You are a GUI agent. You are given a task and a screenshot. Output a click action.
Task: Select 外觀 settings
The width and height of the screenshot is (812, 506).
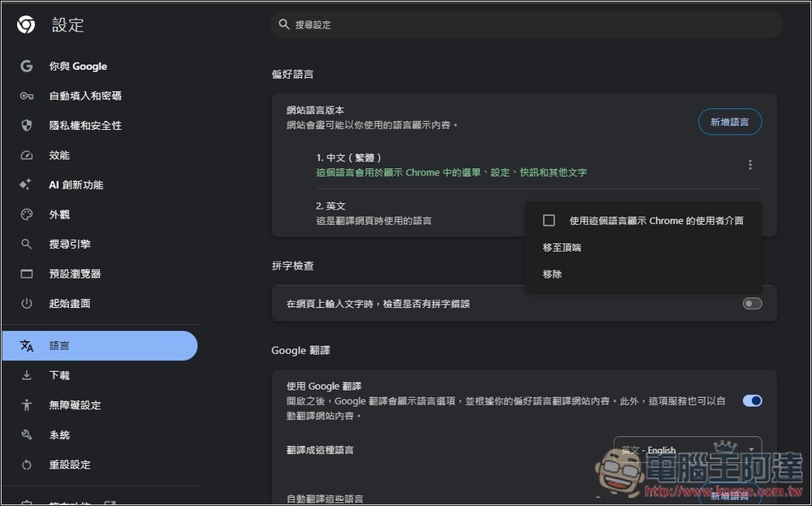pyautogui.click(x=59, y=214)
